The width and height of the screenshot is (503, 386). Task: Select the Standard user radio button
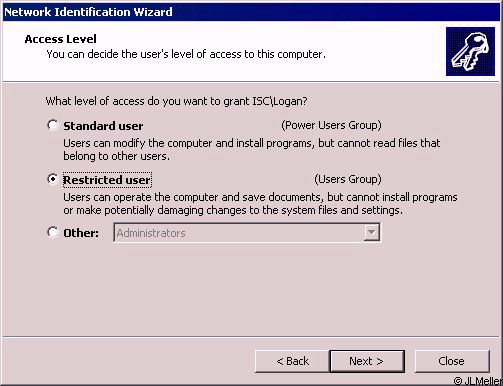(53, 125)
